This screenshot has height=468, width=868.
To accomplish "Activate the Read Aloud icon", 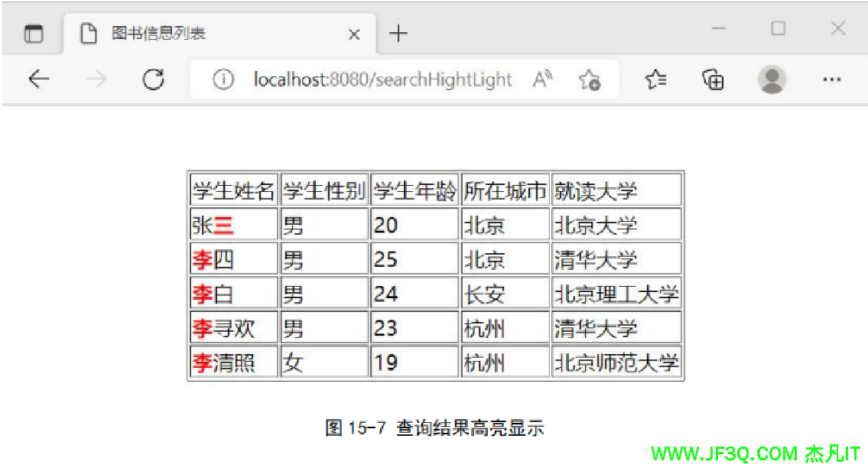I will (542, 79).
